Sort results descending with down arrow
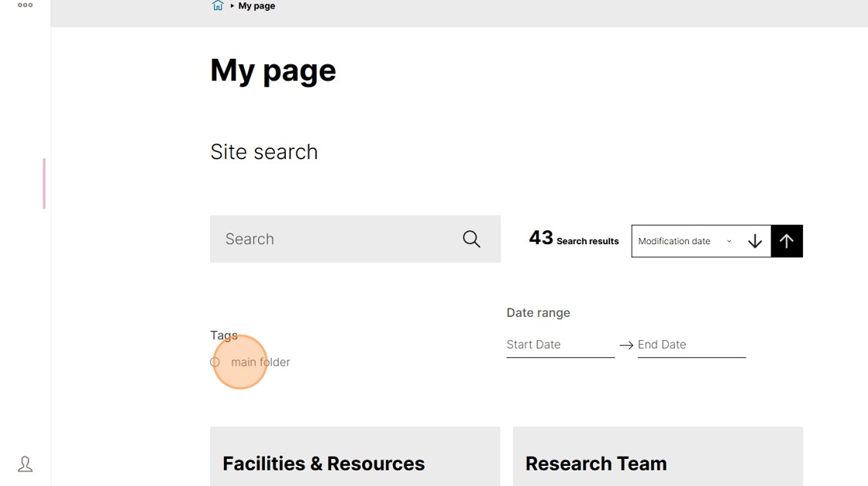The height and width of the screenshot is (486, 868). point(755,241)
